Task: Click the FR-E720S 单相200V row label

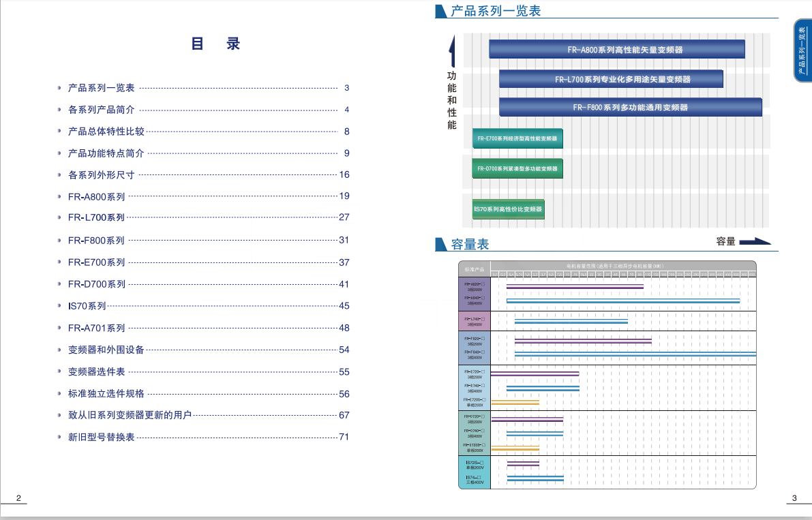Action: [x=475, y=402]
